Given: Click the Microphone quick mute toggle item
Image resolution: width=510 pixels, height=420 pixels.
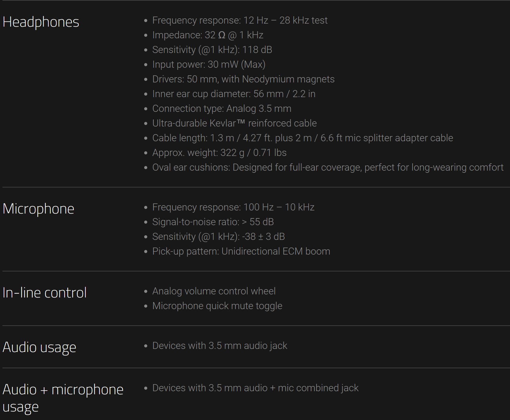Looking at the screenshot, I should [217, 306].
